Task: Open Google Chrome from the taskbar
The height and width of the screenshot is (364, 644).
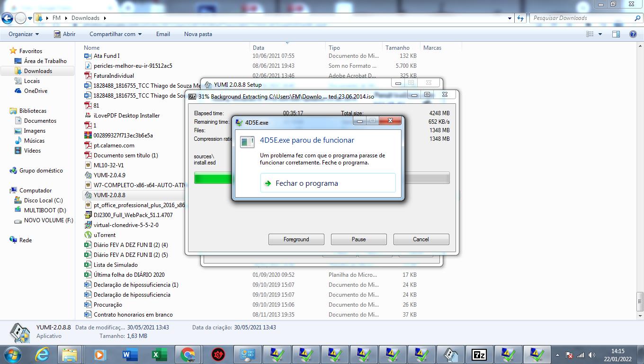Action: 188,355
